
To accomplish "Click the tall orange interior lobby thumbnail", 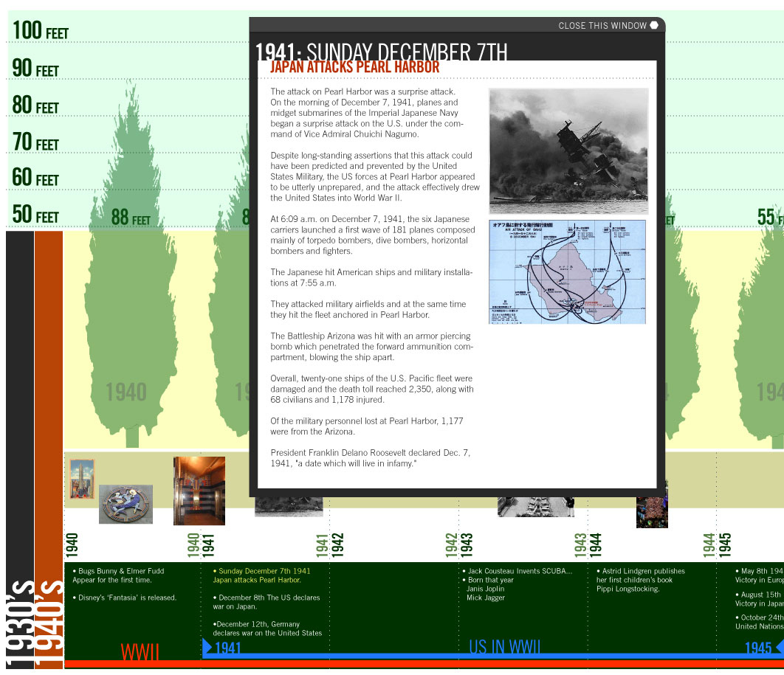I will click(199, 491).
